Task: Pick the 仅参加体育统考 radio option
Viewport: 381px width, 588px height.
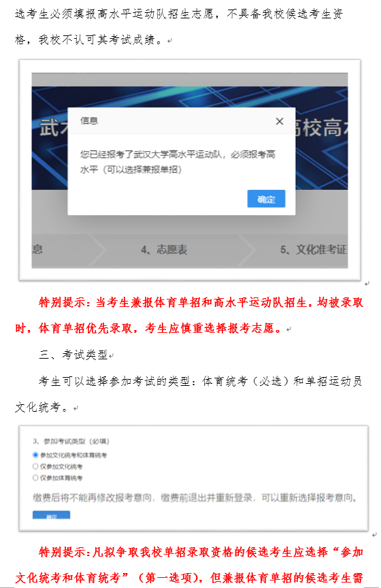Action: (35, 478)
